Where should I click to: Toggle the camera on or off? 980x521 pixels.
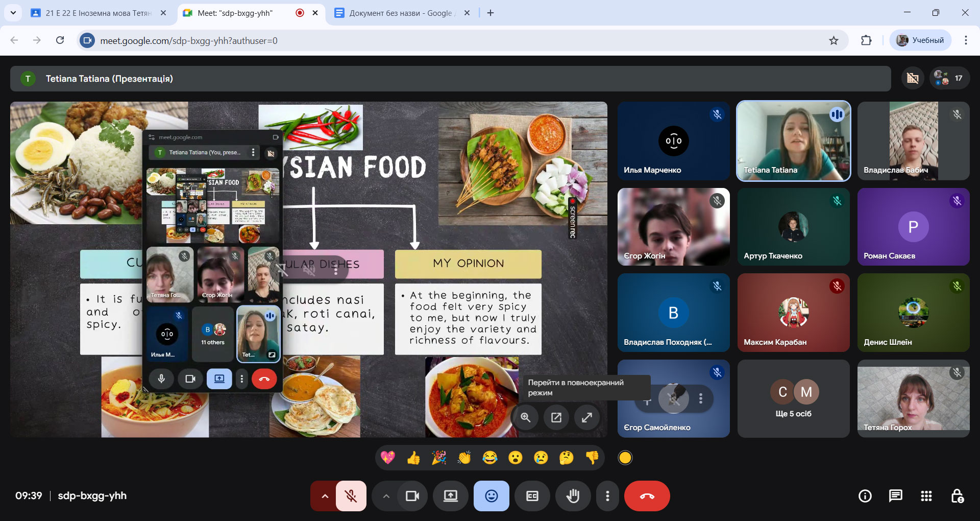[x=412, y=496]
